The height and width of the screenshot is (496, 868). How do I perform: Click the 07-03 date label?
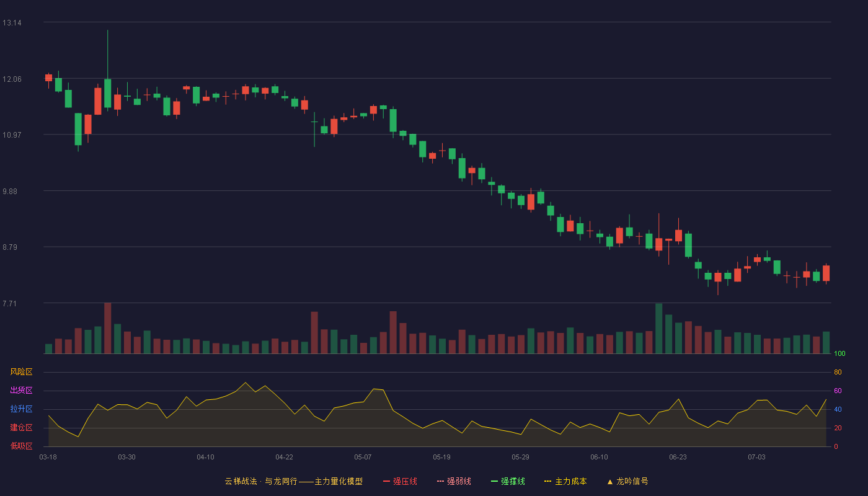point(756,457)
